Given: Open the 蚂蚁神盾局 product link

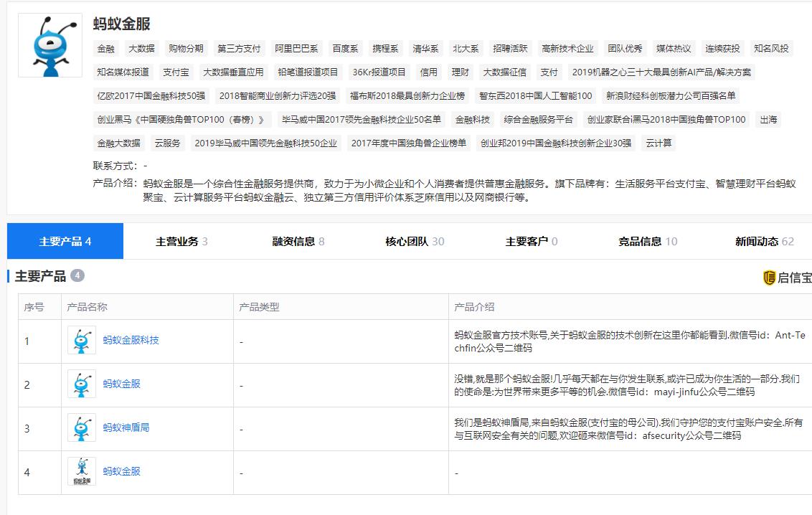Looking at the screenshot, I should pos(126,427).
